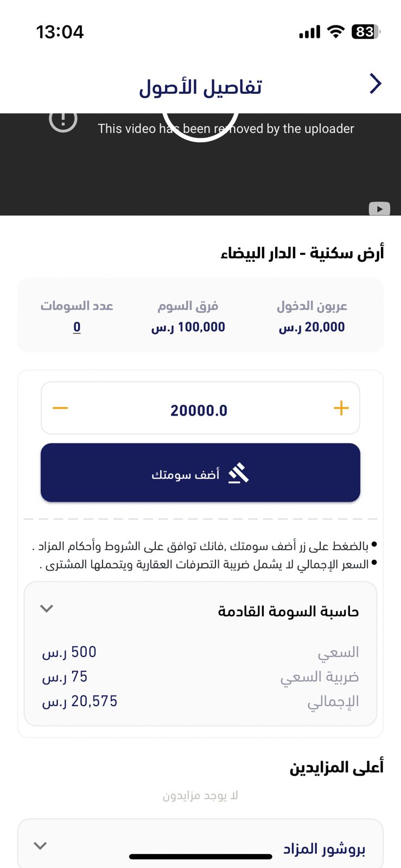Open the bids count link showing 0
This screenshot has width=401, height=868.
(77, 327)
